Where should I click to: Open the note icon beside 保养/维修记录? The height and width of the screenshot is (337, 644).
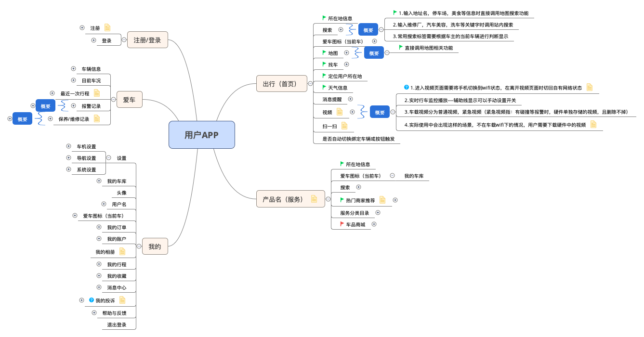pos(97,118)
